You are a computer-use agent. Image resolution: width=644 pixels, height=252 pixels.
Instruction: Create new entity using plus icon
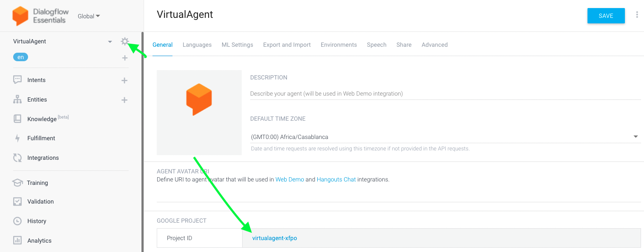point(124,100)
